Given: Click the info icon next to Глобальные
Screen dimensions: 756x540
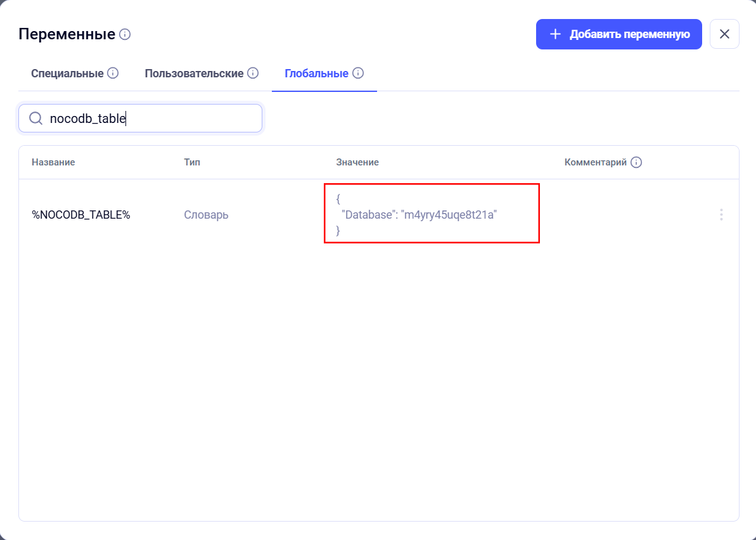Looking at the screenshot, I should tap(358, 73).
